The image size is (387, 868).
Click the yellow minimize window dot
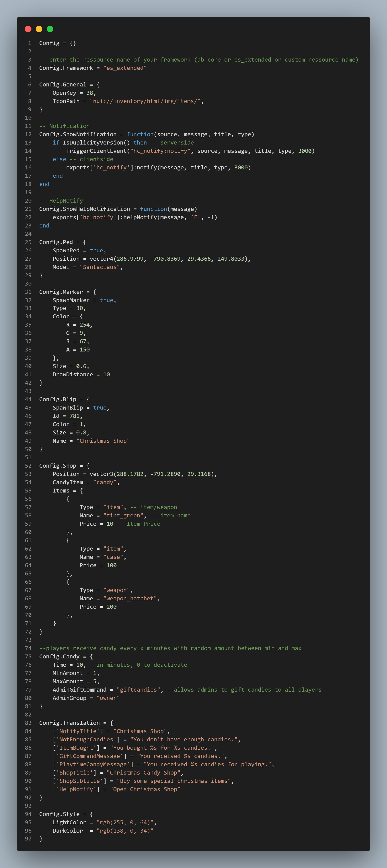[39, 29]
